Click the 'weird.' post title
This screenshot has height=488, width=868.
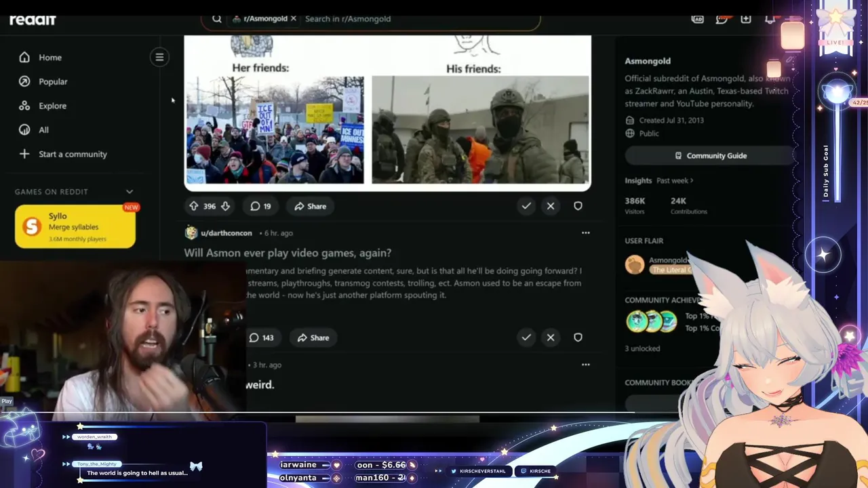(x=260, y=385)
